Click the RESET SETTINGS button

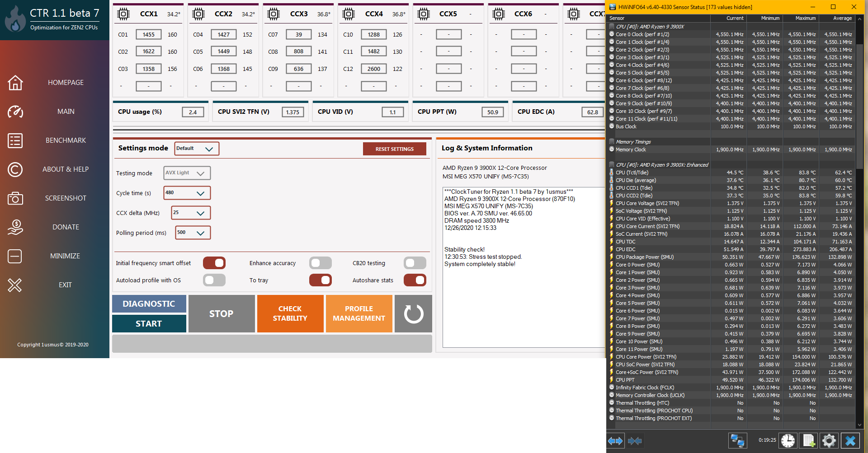pyautogui.click(x=395, y=149)
